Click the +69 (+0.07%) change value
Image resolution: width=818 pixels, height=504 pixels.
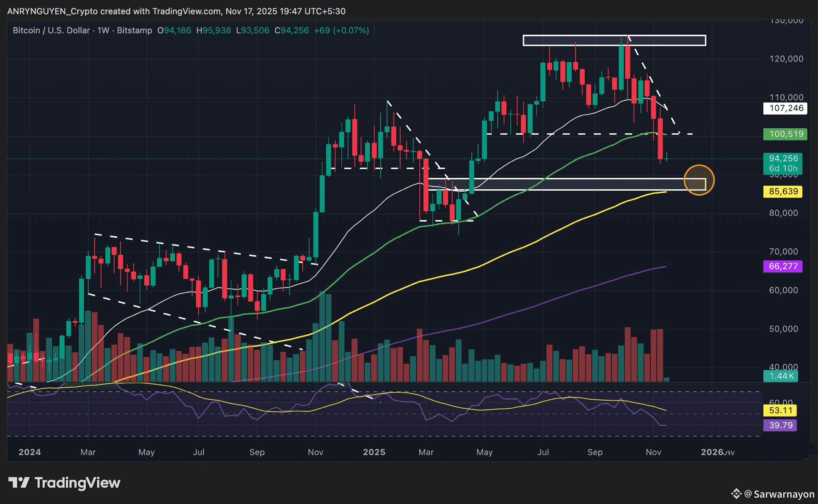point(341,30)
